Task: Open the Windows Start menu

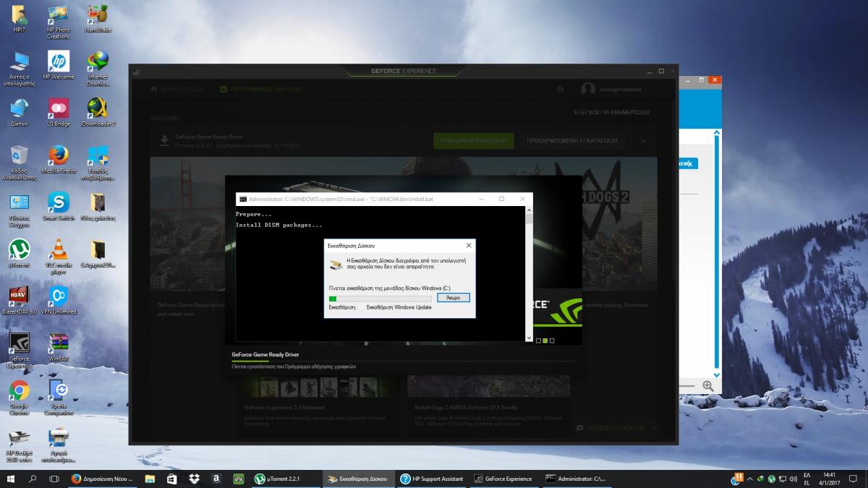Action: [11, 479]
